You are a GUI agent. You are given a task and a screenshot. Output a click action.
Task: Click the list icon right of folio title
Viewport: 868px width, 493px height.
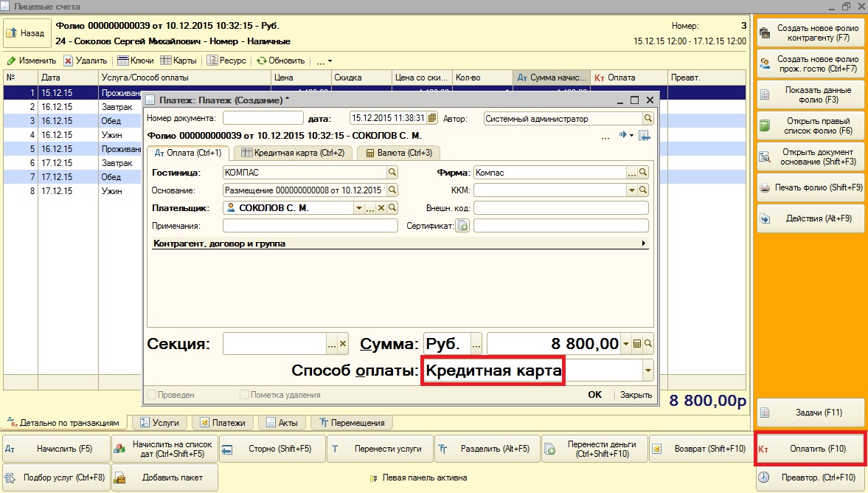click(x=644, y=135)
